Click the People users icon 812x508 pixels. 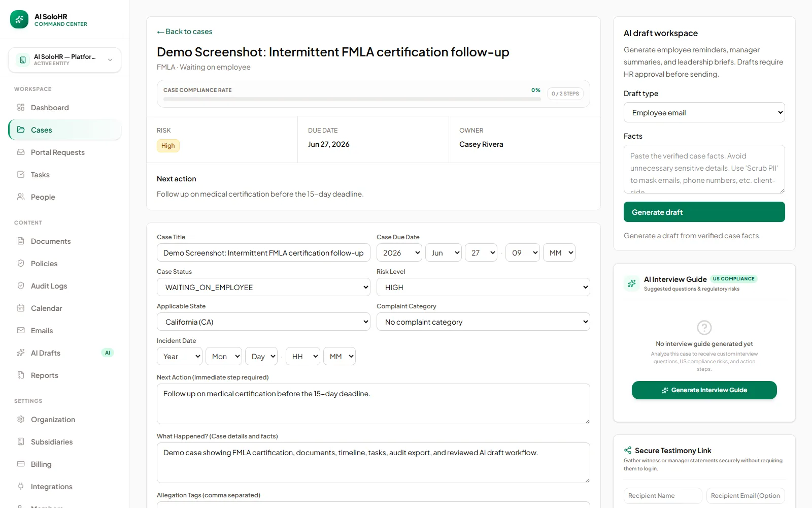(x=21, y=197)
